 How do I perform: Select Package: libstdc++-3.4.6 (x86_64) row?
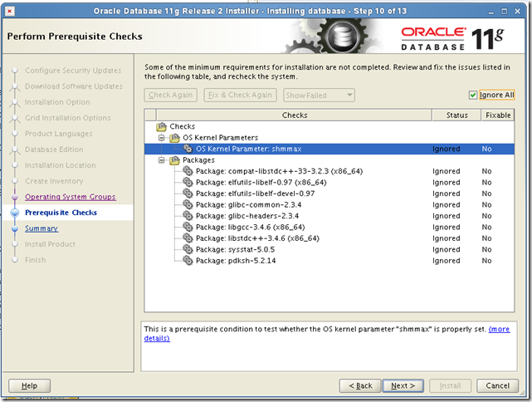(x=329, y=238)
